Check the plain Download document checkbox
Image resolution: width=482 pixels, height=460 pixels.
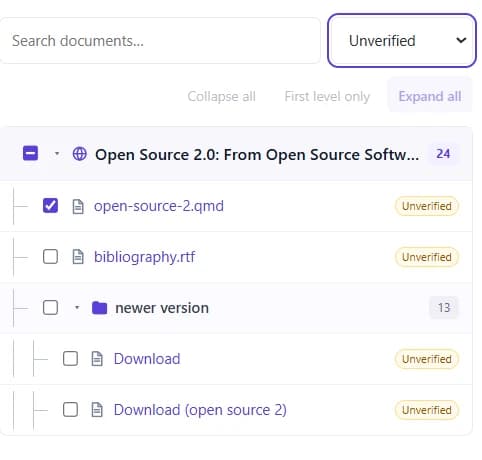point(70,359)
